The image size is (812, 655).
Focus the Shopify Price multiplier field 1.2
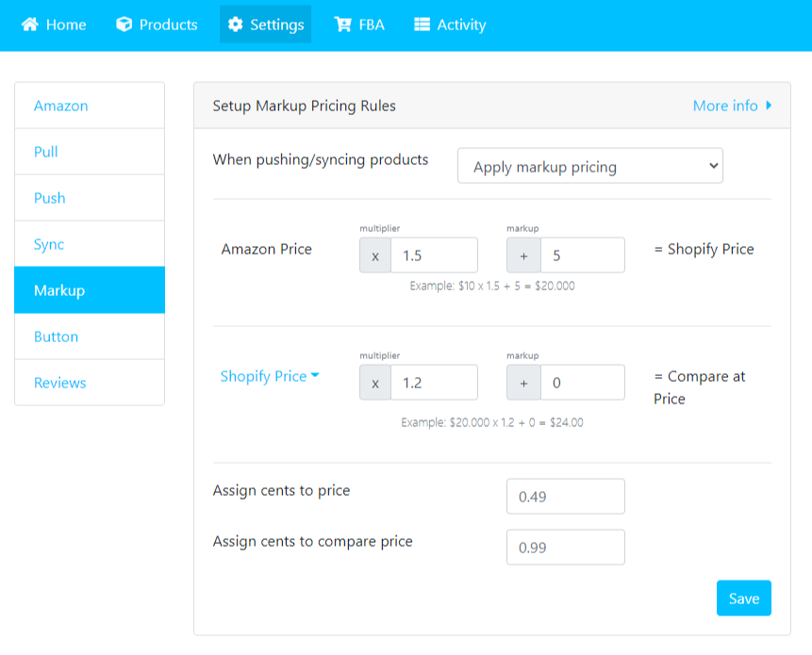[x=434, y=383]
